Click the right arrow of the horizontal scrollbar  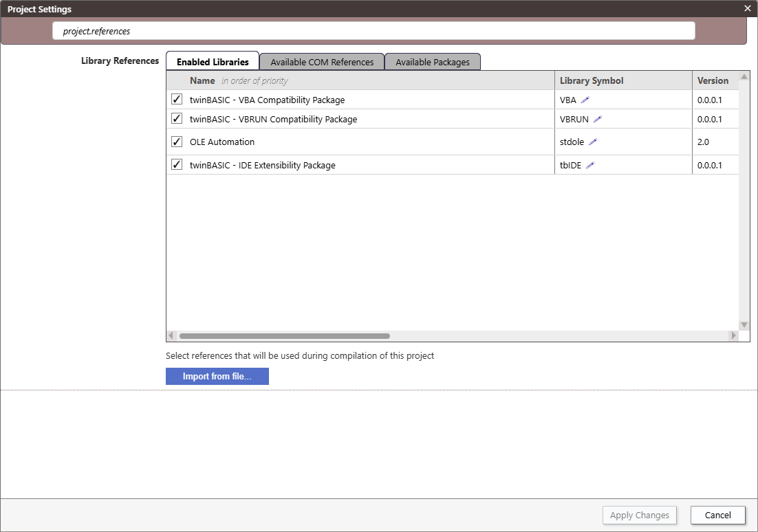point(733,335)
